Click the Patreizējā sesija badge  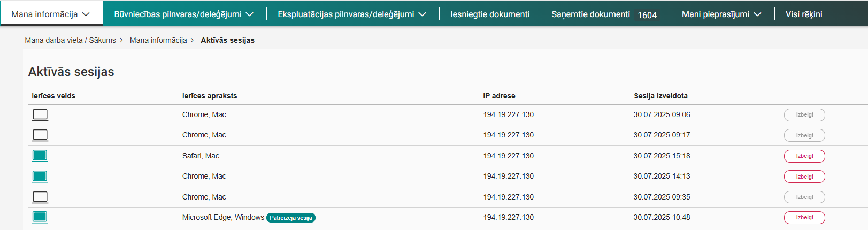point(291,218)
